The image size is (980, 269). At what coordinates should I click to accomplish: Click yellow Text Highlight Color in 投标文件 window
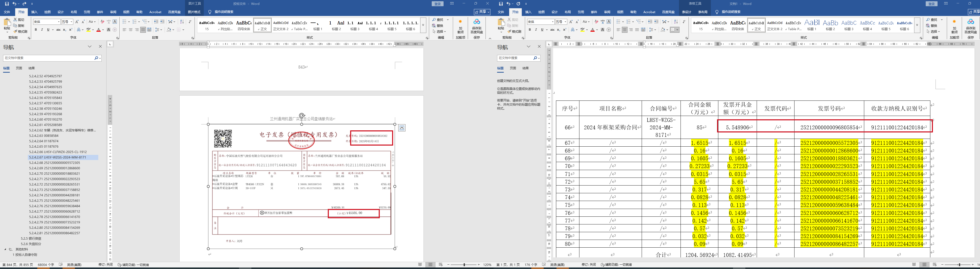[88, 30]
